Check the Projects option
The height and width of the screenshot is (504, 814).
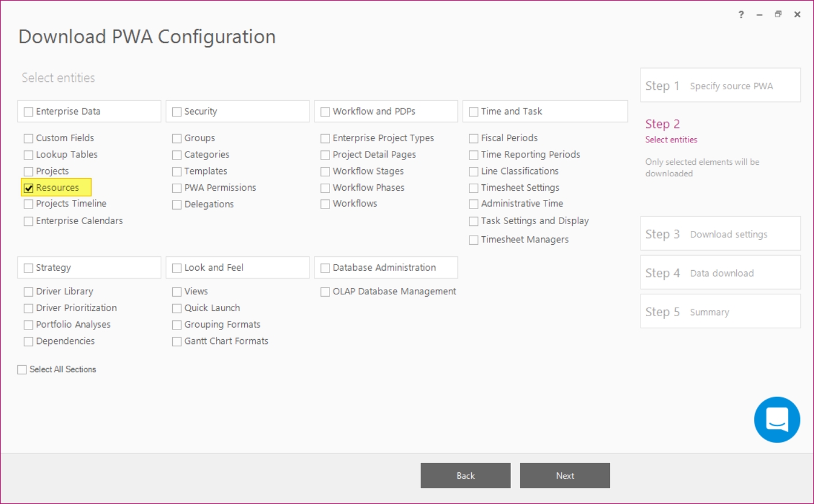(x=28, y=172)
